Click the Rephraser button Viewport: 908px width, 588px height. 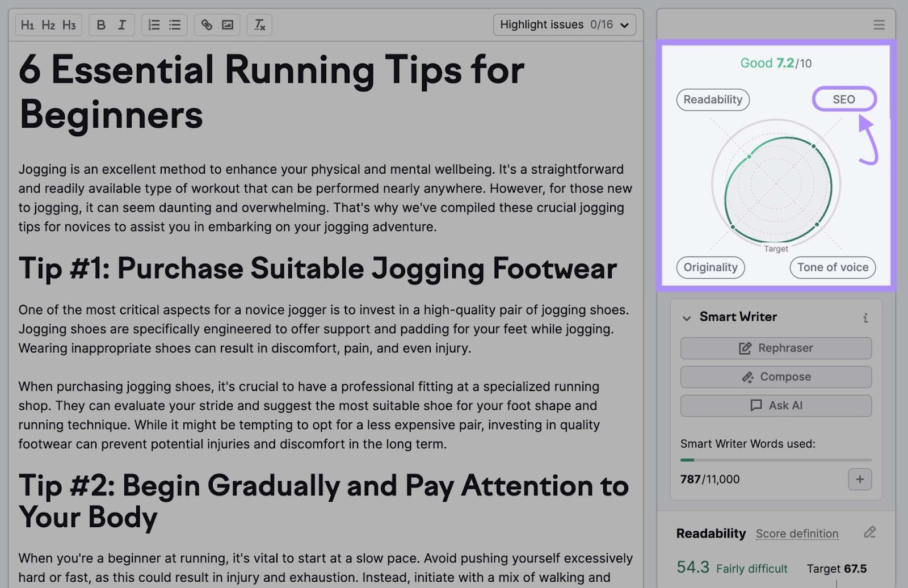pos(776,348)
